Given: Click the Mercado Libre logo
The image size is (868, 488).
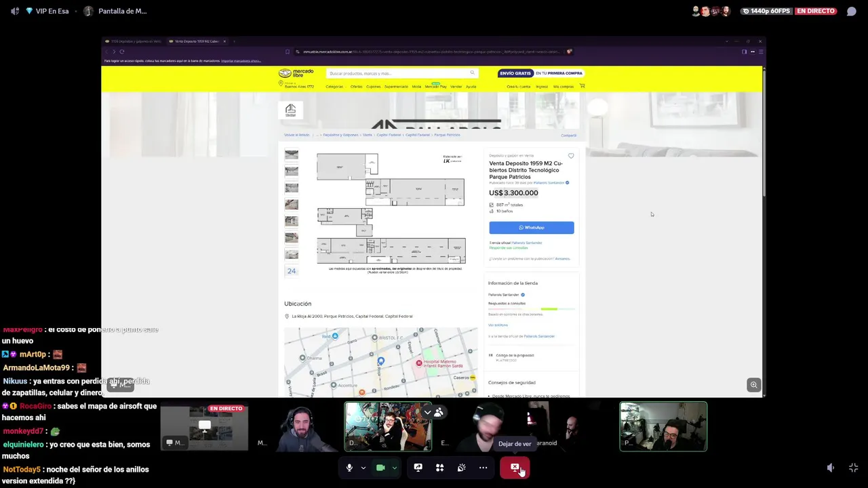Looking at the screenshot, I should pos(296,73).
